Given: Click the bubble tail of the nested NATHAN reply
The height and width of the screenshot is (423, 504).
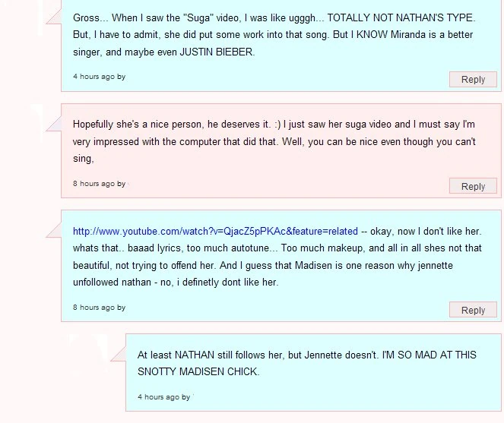Looking at the screenshot, I should [x=119, y=352].
